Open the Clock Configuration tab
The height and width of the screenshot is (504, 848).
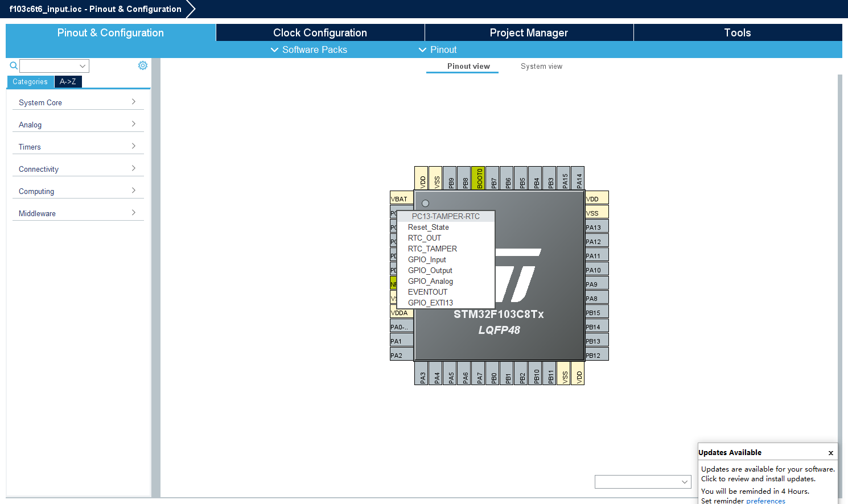click(320, 32)
